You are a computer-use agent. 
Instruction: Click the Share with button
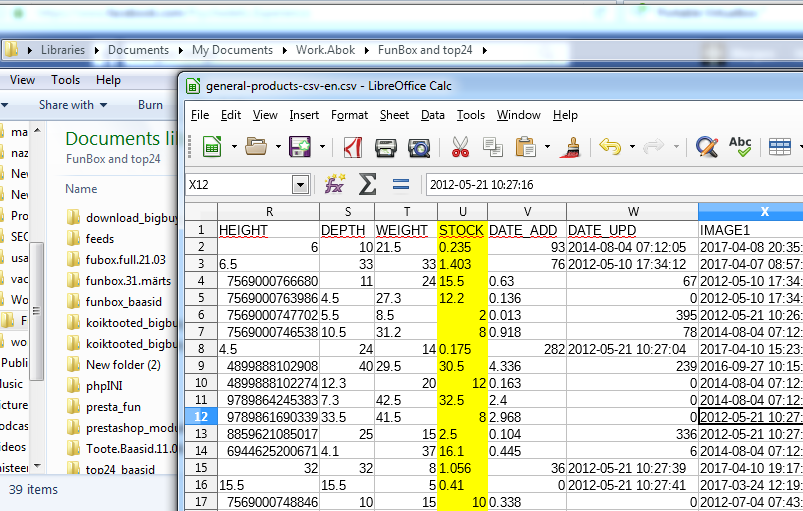click(66, 105)
